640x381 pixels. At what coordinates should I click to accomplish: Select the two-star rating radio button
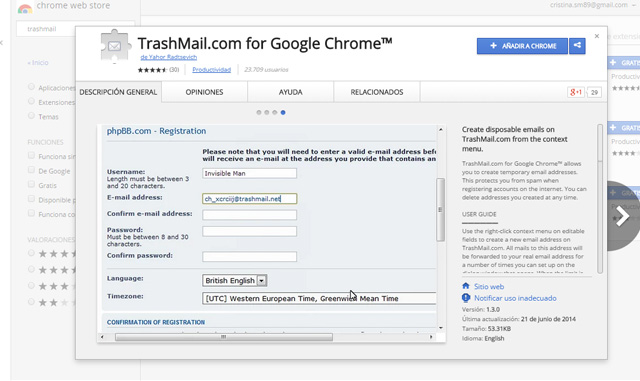(31, 302)
